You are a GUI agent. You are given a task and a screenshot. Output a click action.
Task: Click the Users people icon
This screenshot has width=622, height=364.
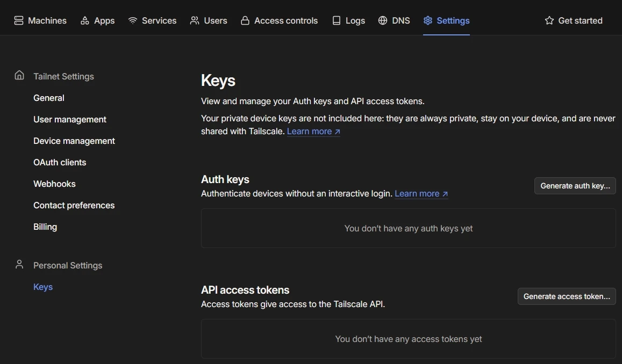click(195, 20)
